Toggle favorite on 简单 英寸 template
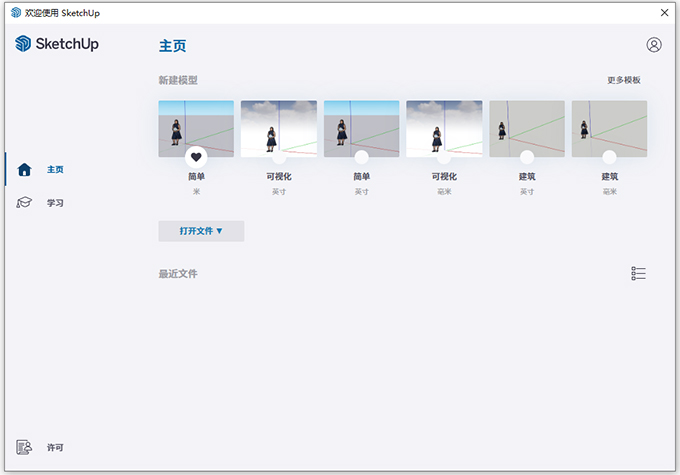This screenshot has width=680, height=475. click(361, 157)
